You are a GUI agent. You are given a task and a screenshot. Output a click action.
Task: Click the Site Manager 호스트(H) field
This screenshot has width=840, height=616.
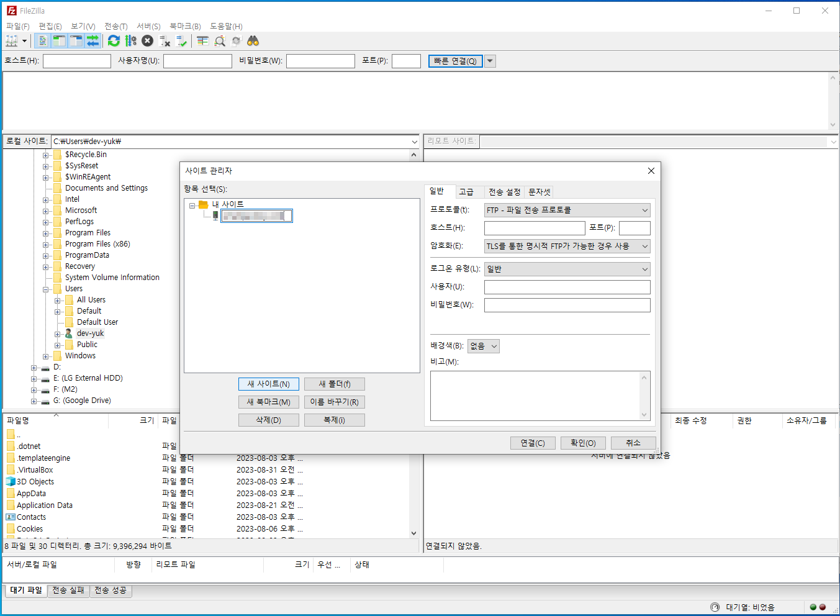pyautogui.click(x=535, y=228)
